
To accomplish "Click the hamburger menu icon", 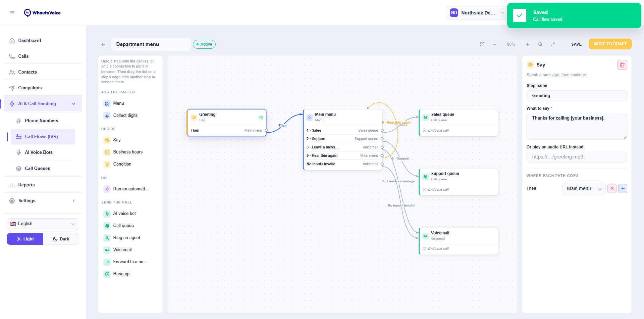I will coord(12,13).
